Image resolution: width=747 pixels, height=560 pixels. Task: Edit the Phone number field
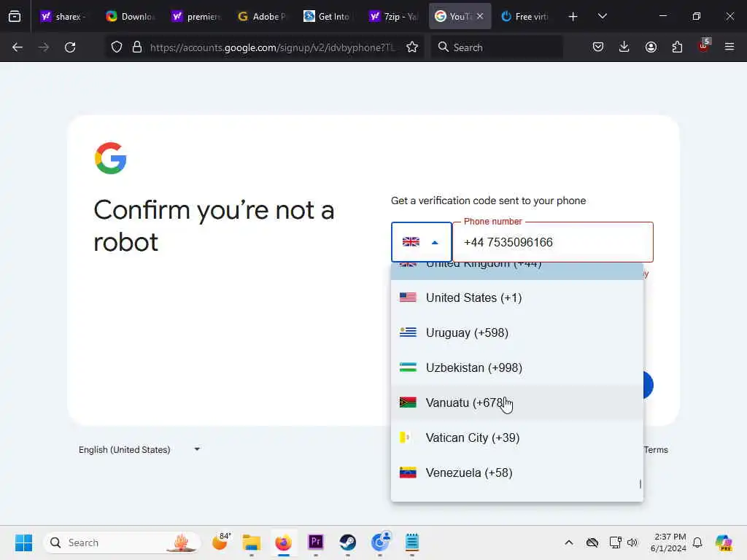coord(553,242)
